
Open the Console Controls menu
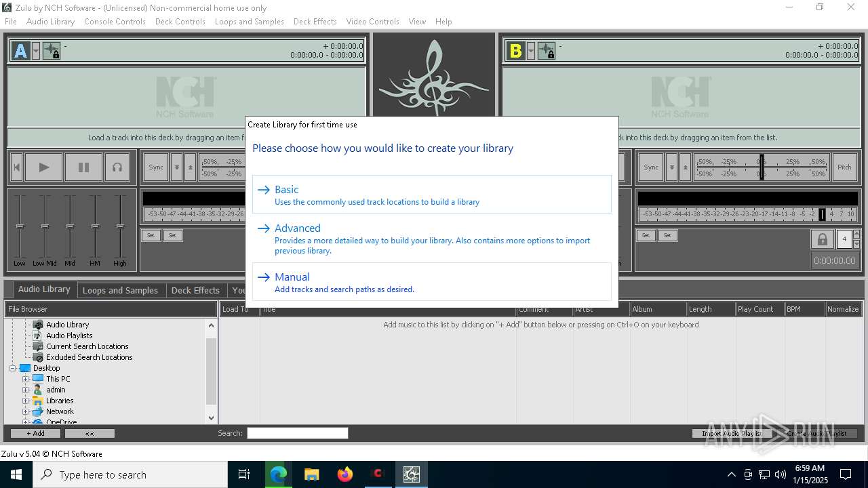click(x=115, y=22)
